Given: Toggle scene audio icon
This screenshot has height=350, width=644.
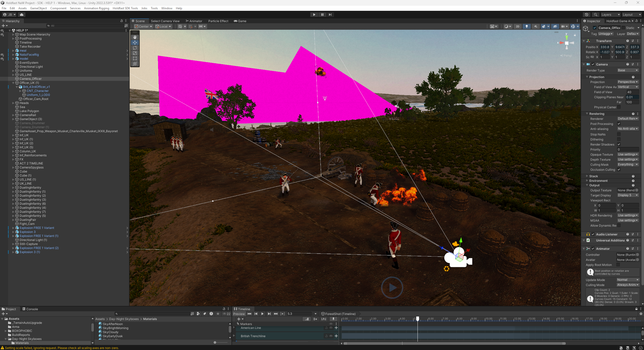Looking at the screenshot, I should point(536,26).
